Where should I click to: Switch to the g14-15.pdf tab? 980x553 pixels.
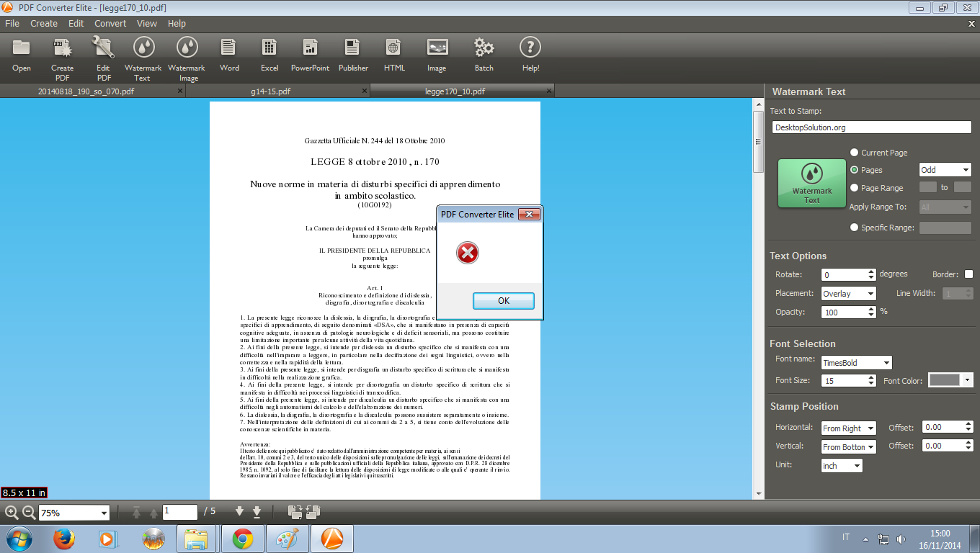click(271, 91)
